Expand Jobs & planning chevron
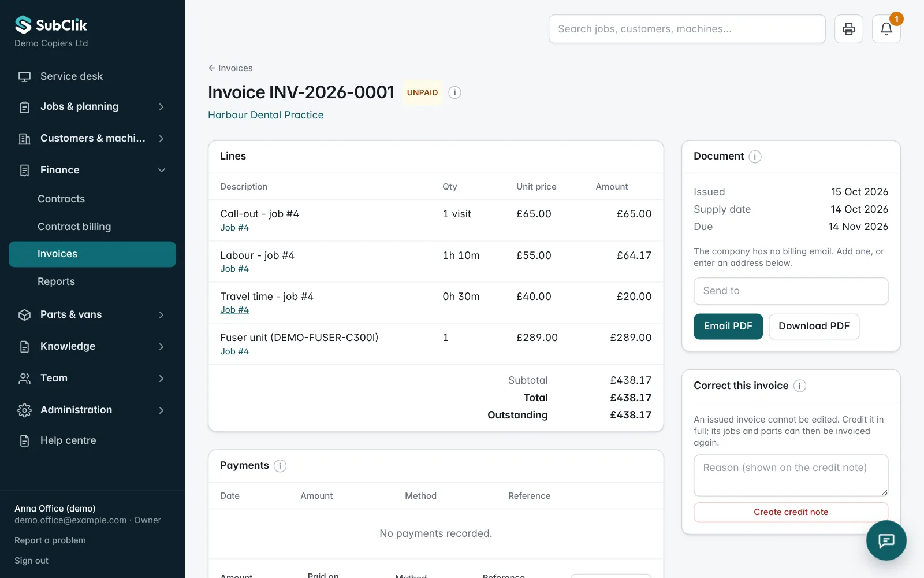The image size is (924, 578). coord(162,107)
